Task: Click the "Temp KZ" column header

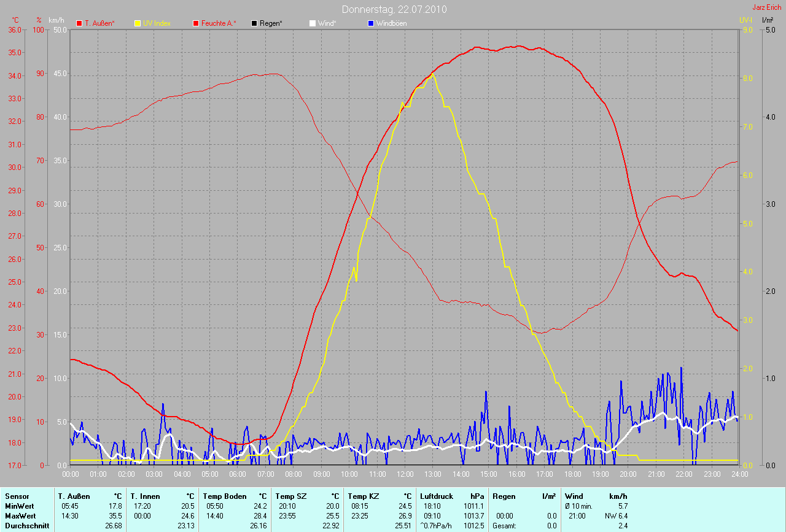Action: (x=362, y=496)
